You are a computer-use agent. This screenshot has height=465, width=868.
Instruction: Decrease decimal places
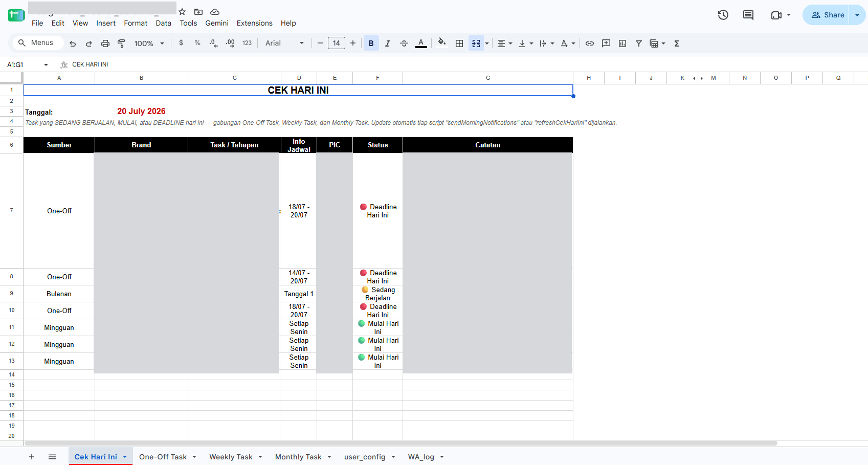point(214,43)
